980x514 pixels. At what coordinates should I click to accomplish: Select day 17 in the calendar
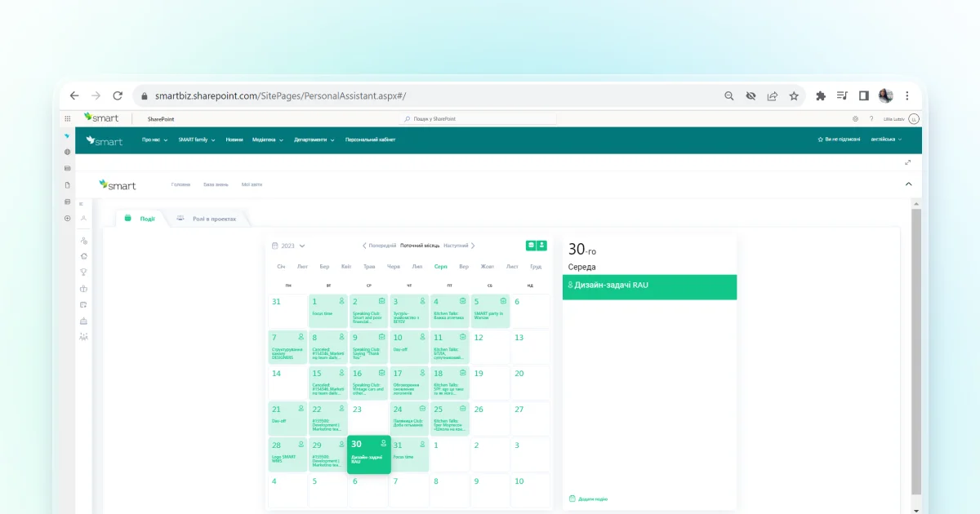tap(408, 382)
